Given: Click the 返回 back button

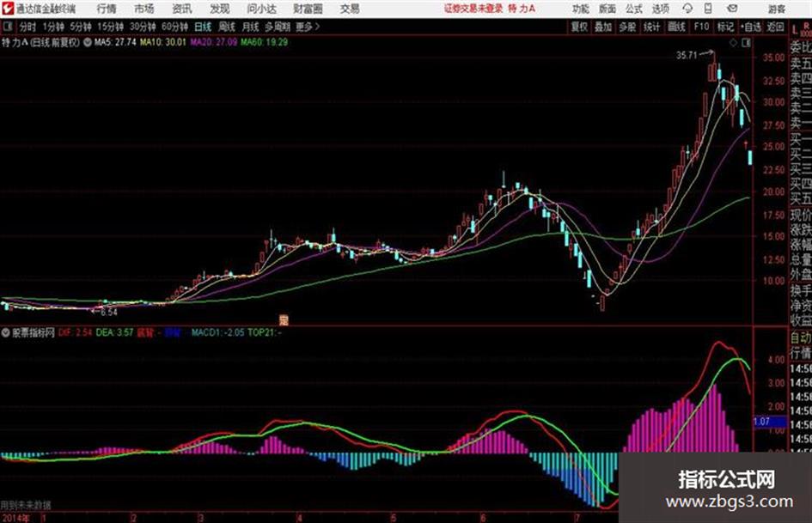Looking at the screenshot, I should (775, 27).
